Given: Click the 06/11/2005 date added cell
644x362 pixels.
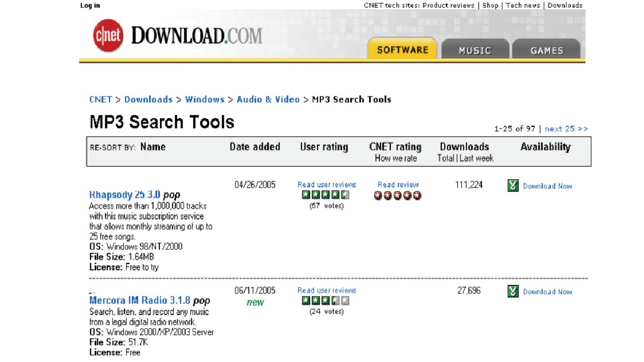Looking at the screenshot, I should pos(255,290).
